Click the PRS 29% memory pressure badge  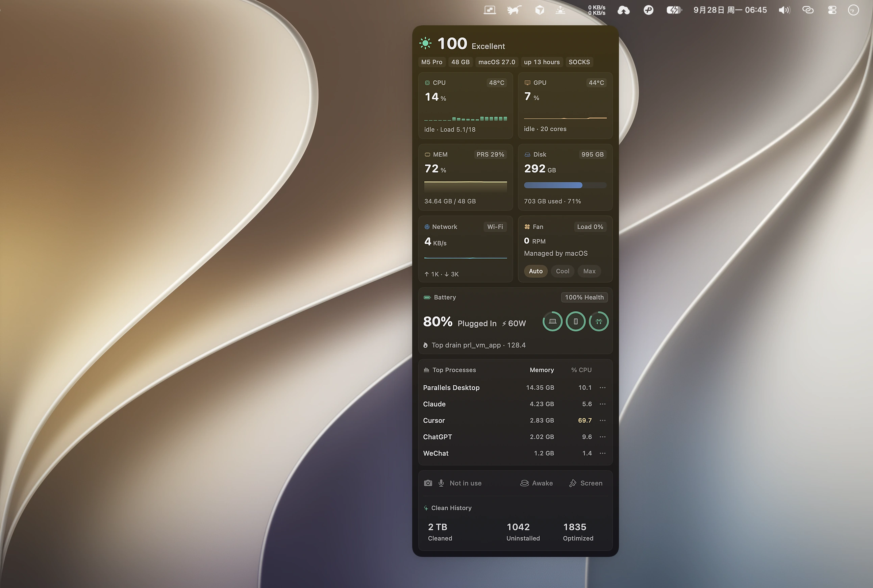(490, 154)
